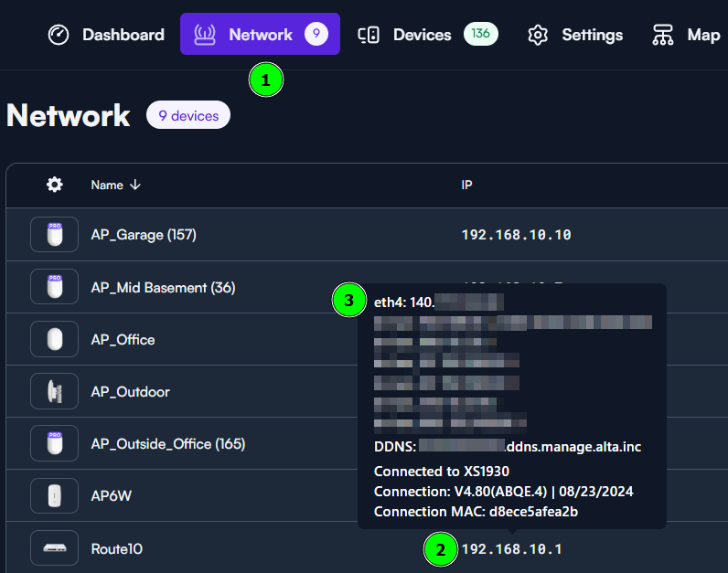This screenshot has width=728, height=573.
Task: Click Route10 IP 192.168.10.1
Action: point(511,549)
